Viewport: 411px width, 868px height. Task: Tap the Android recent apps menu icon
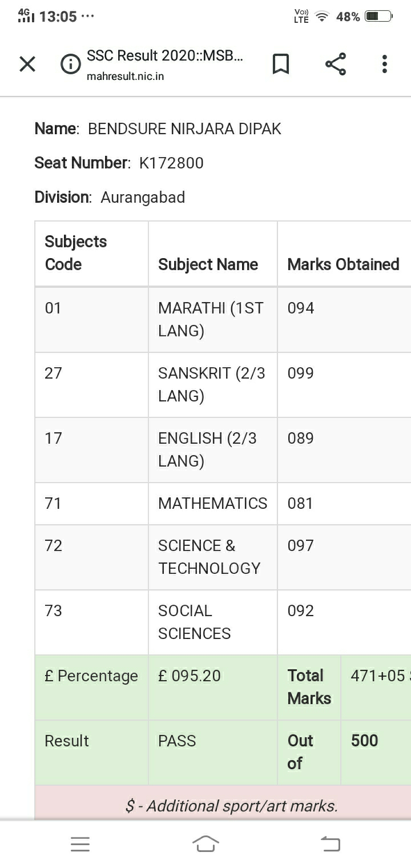[x=80, y=844]
